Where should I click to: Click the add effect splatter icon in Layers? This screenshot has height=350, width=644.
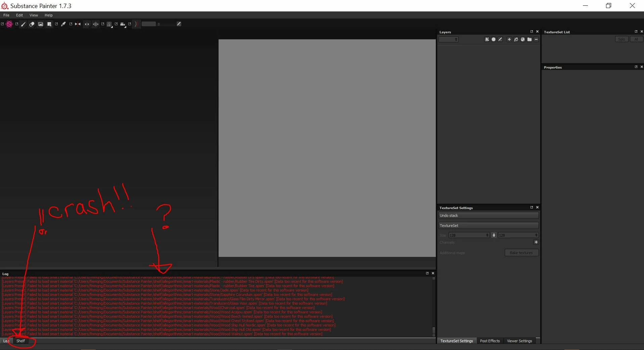pyautogui.click(x=487, y=39)
